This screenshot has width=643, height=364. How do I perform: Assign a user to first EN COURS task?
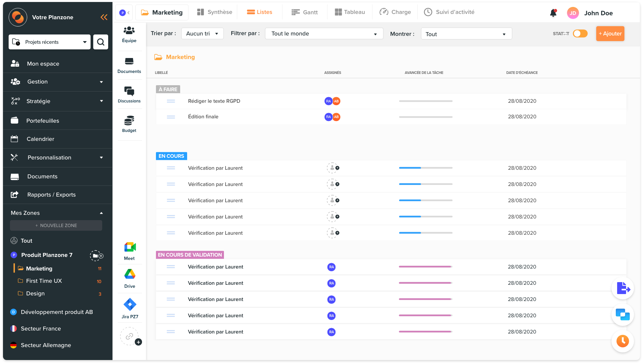(x=333, y=168)
